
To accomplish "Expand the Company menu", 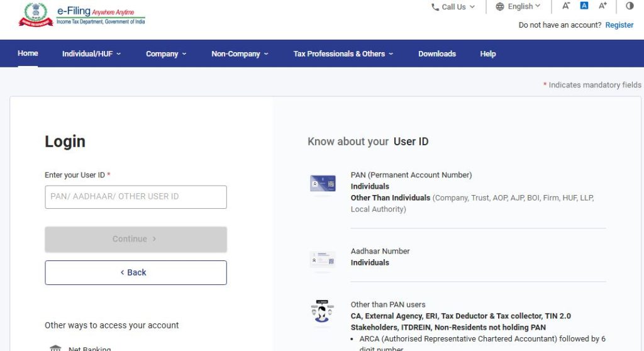I will [166, 54].
